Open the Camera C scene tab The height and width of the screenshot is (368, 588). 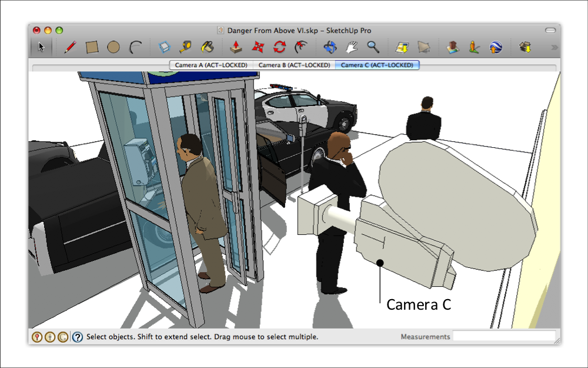pos(377,65)
